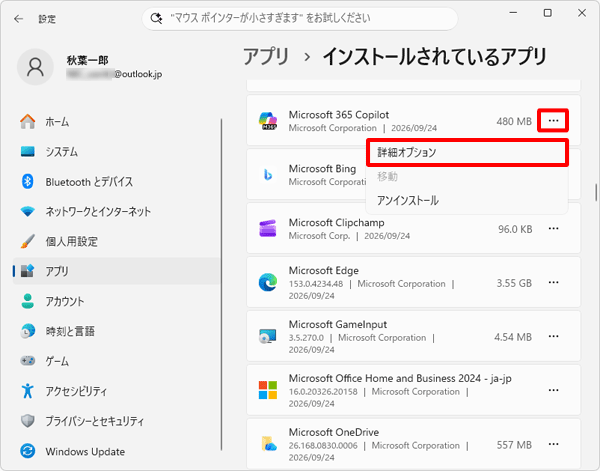Open the ゲーム settings page

(x=117, y=361)
